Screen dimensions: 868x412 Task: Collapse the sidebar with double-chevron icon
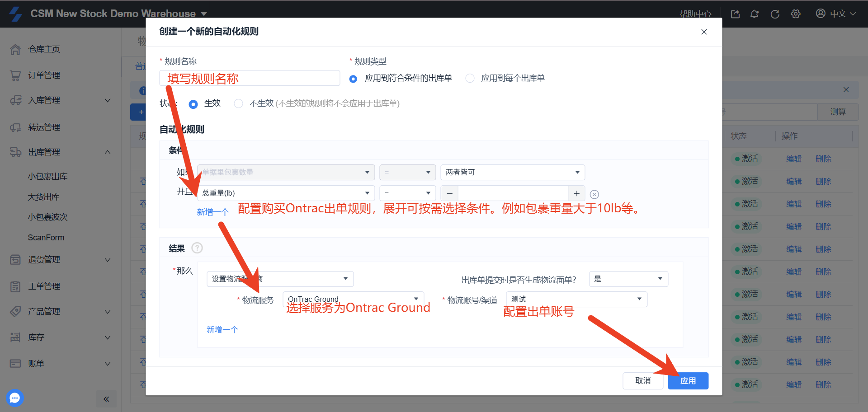point(106,399)
